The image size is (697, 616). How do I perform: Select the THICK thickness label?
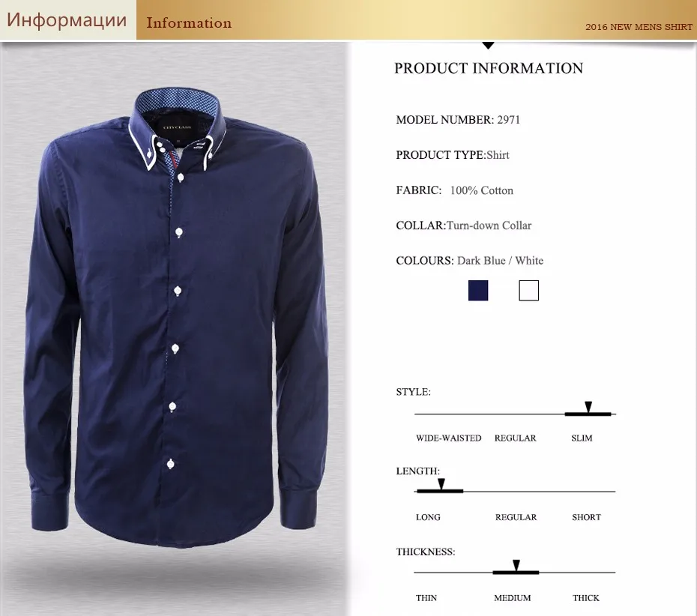[x=585, y=598]
